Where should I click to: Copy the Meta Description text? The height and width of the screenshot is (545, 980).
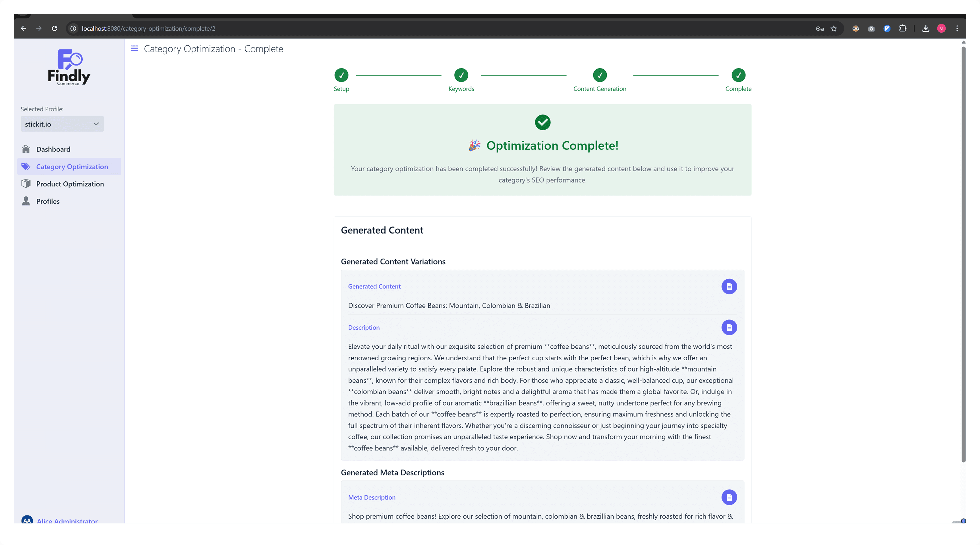click(x=729, y=497)
